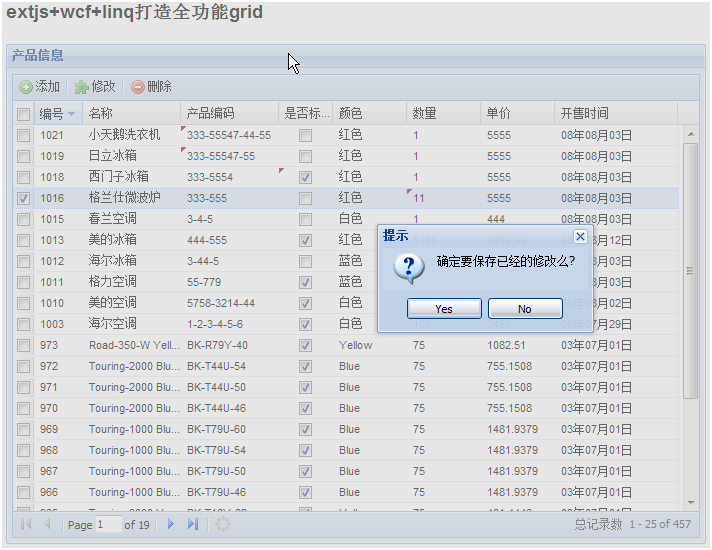712x550 pixels.
Task: Click the 开售时间 column header
Action: [584, 113]
